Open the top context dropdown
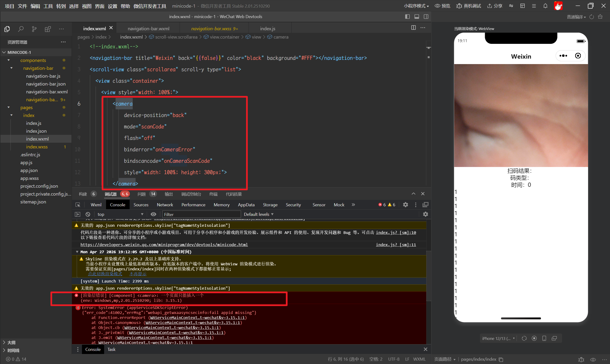The width and height of the screenshot is (610, 364). [x=120, y=214]
